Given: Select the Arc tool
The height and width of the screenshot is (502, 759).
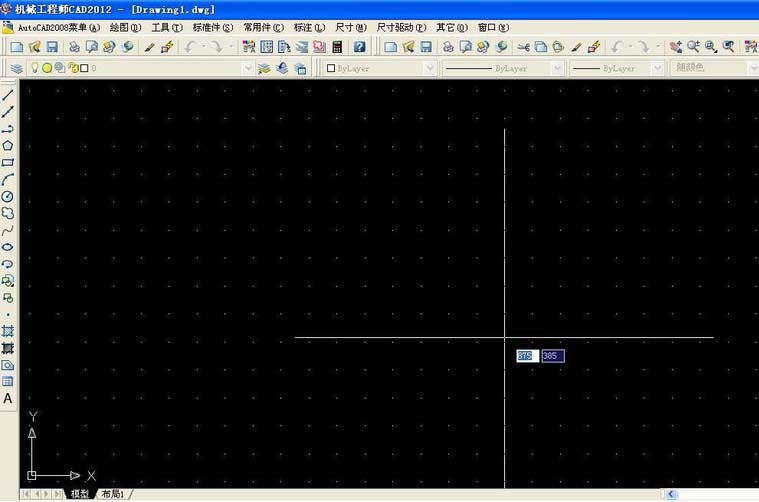Looking at the screenshot, I should 8,180.
